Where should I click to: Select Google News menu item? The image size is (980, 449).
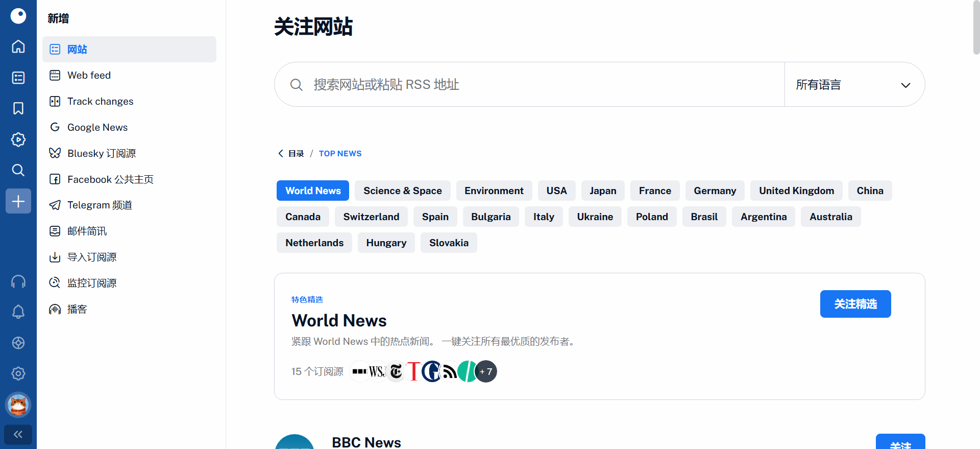[97, 127]
